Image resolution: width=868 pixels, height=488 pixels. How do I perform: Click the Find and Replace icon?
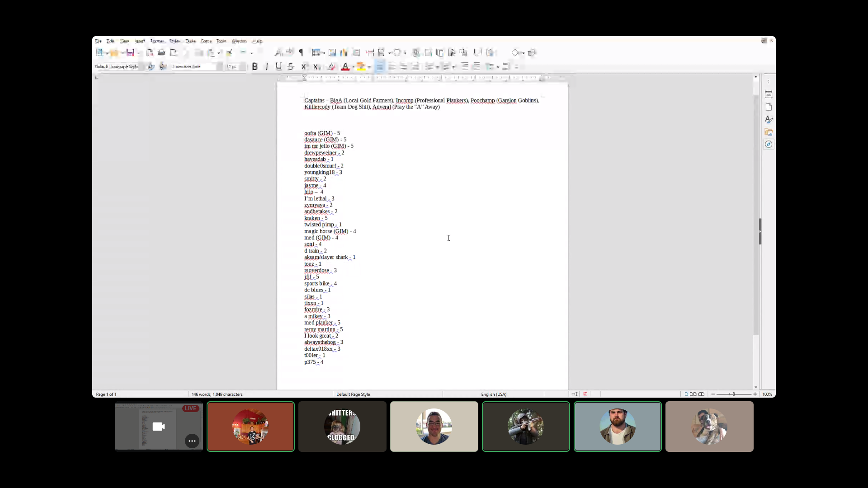[x=278, y=52]
